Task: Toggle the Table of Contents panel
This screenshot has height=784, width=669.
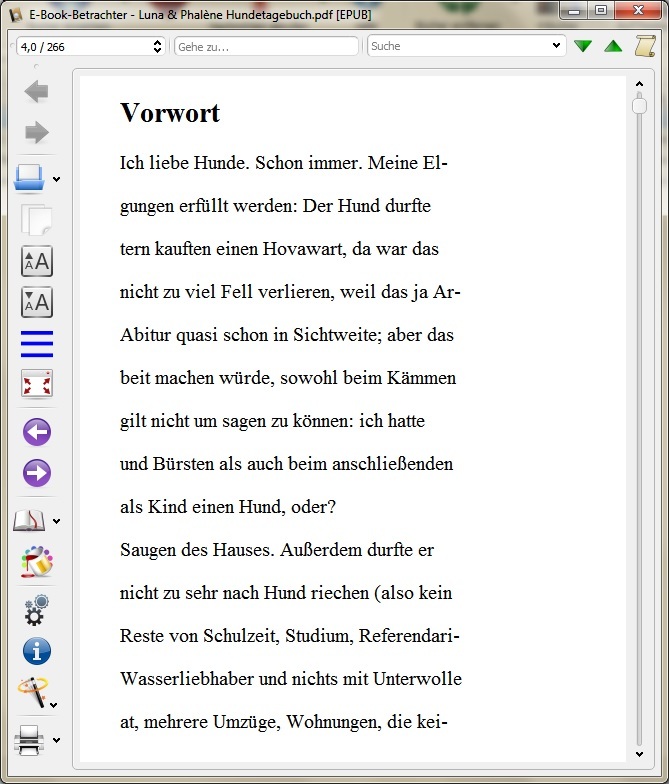Action: 37,343
